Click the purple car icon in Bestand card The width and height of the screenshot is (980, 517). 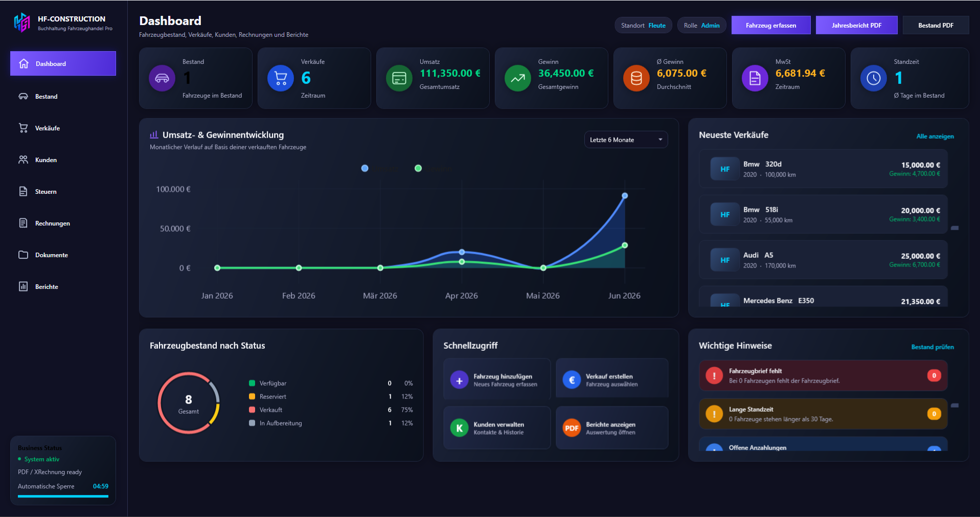(162, 78)
